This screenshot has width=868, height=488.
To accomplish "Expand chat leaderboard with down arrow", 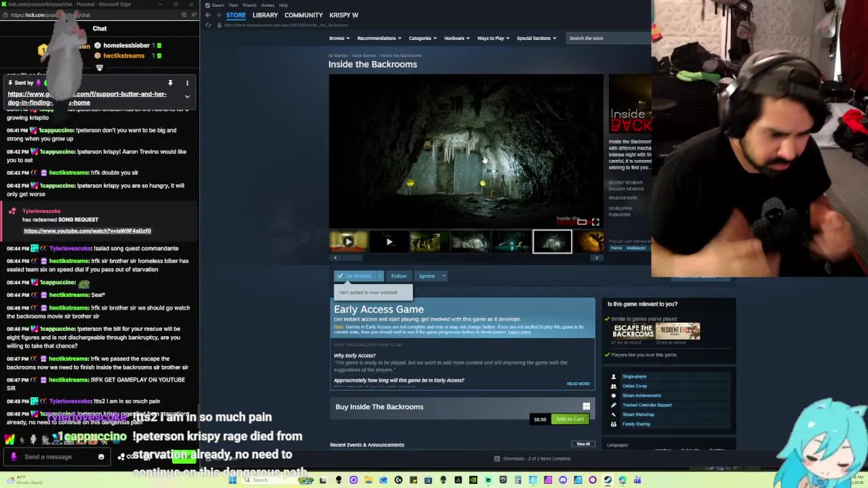I will 100,68.
